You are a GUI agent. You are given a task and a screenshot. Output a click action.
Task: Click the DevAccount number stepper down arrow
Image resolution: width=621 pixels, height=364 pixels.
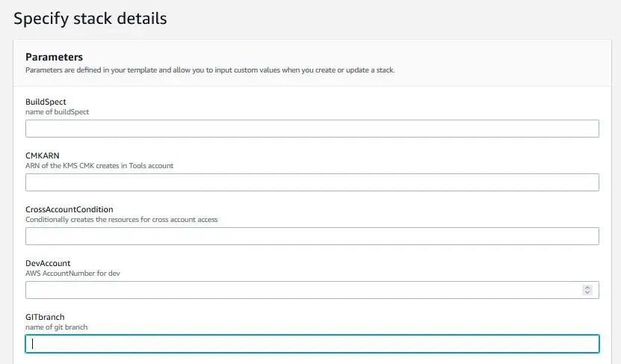click(x=587, y=293)
